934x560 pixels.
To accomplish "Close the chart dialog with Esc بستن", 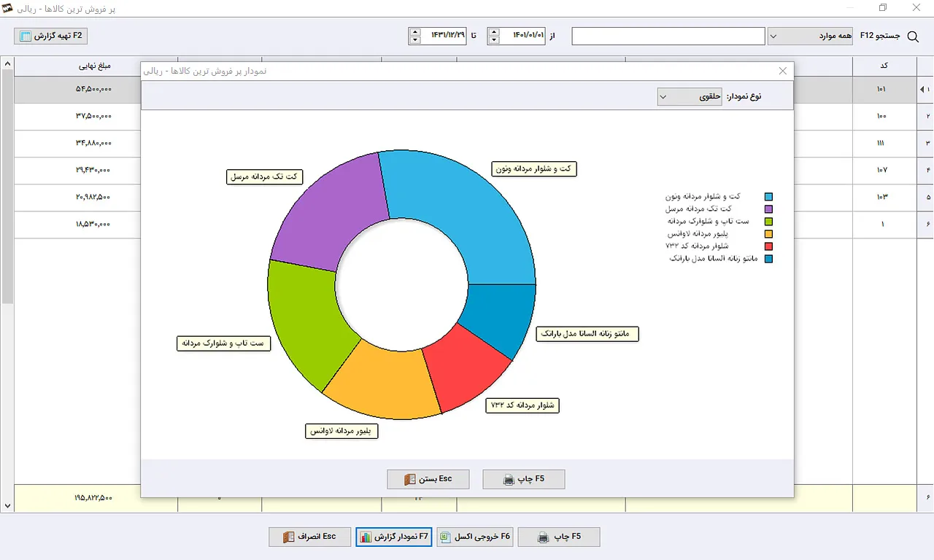I will coord(428,479).
